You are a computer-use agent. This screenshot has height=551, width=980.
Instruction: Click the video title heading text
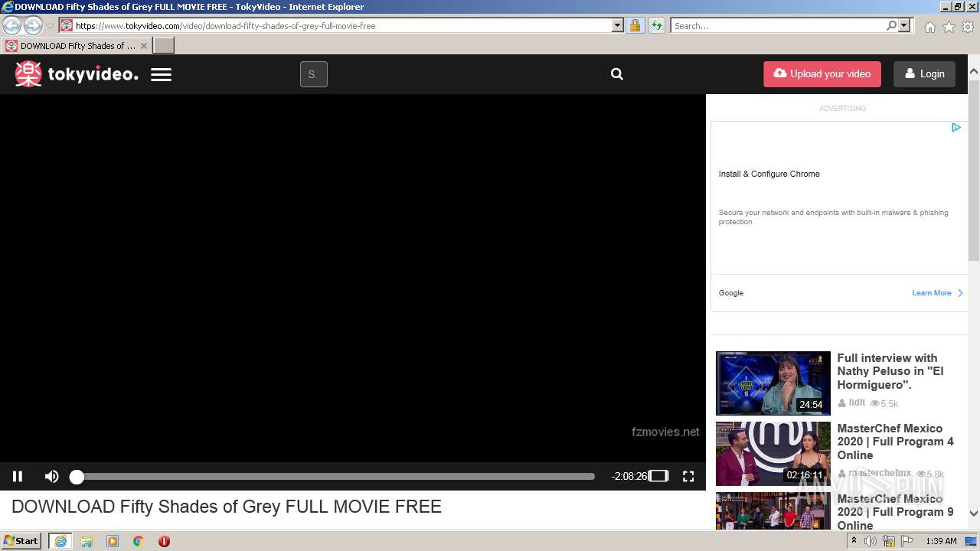(x=227, y=507)
